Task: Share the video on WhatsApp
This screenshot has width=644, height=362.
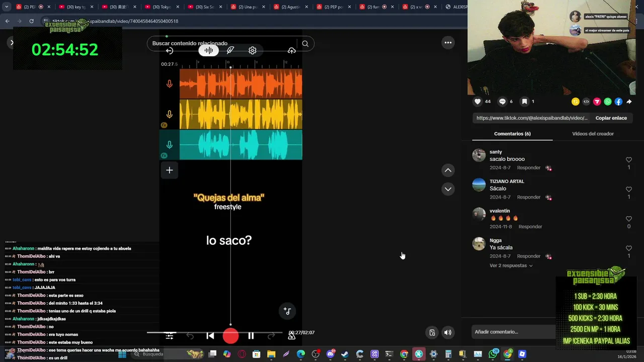Action: click(x=608, y=102)
